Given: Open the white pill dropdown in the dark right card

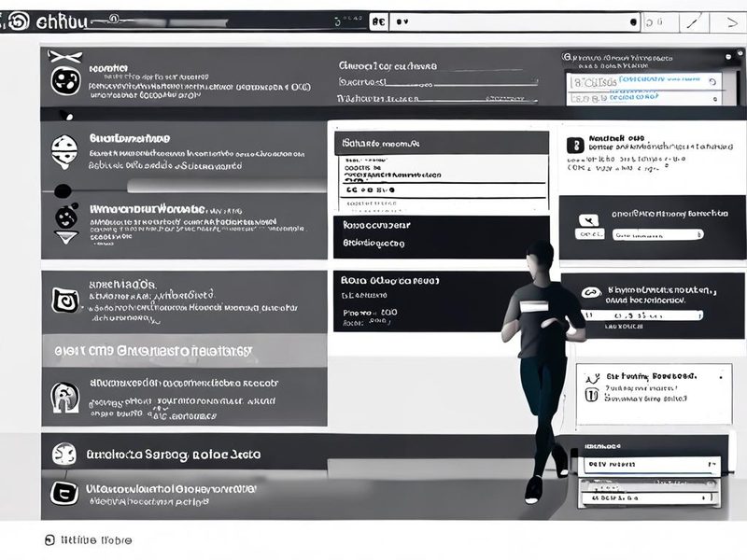Looking at the screenshot, I should point(658,235).
